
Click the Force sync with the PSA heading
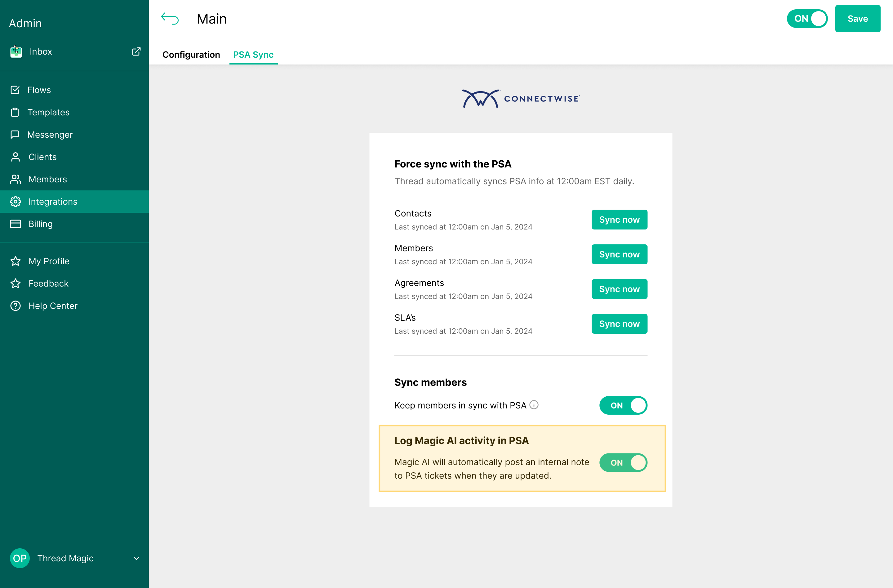pyautogui.click(x=453, y=164)
